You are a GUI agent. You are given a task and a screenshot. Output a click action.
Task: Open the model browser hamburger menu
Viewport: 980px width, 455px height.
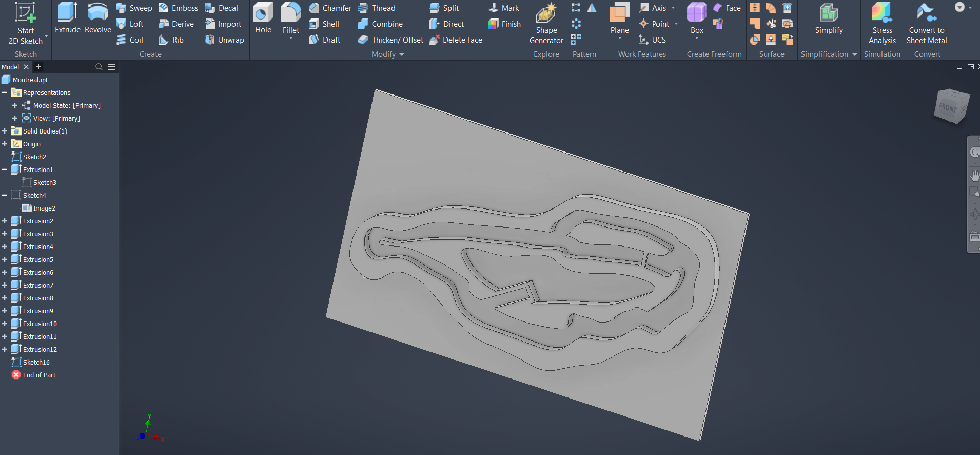pos(112,67)
